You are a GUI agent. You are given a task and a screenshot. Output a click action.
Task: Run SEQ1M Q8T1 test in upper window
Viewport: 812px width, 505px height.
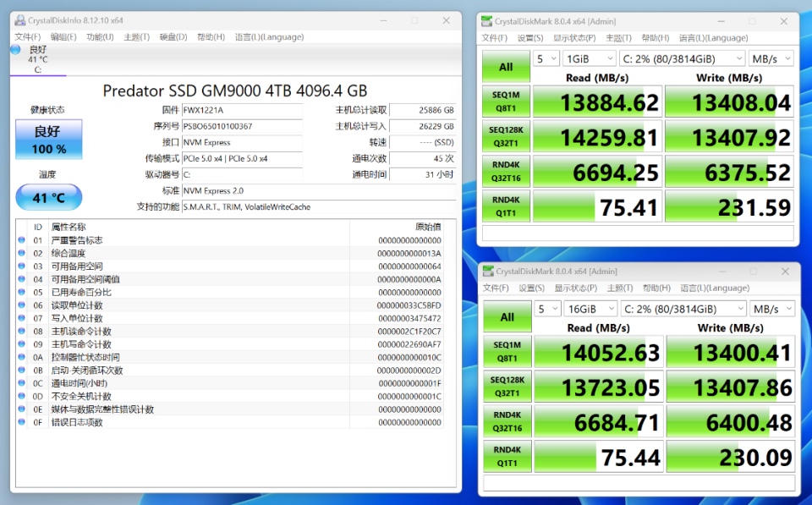pos(506,102)
